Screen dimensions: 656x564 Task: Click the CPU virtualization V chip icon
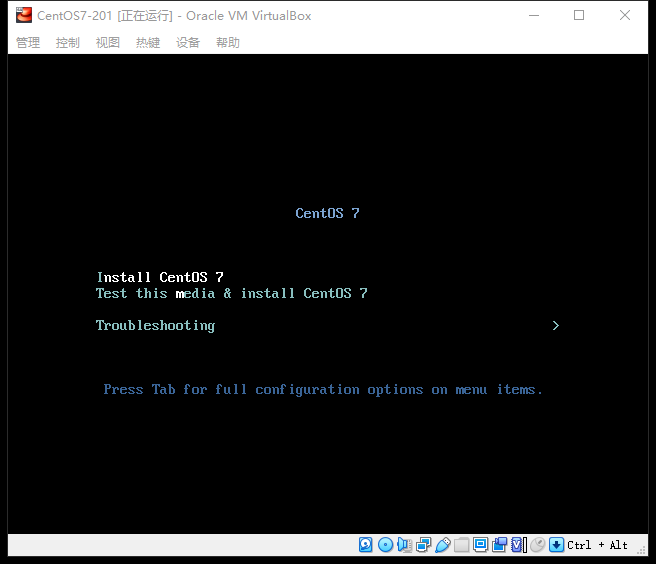[x=519, y=545]
